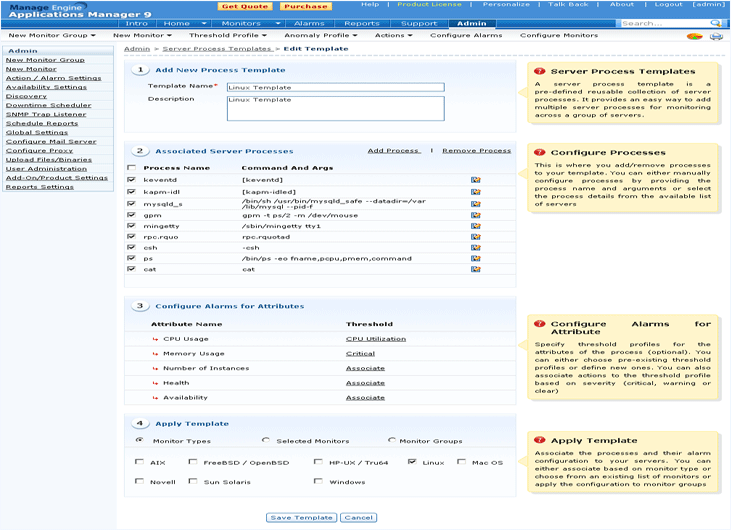Click in the Description text area

tap(336, 108)
